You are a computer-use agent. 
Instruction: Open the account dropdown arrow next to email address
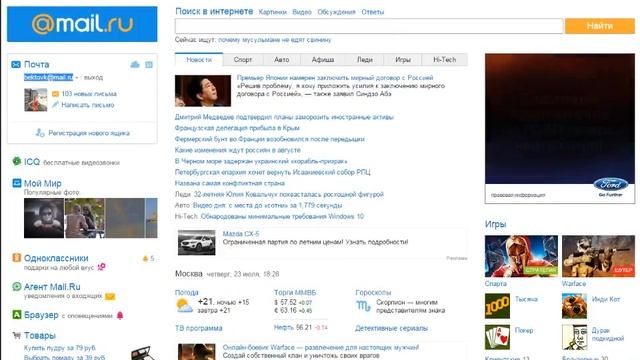pos(76,78)
